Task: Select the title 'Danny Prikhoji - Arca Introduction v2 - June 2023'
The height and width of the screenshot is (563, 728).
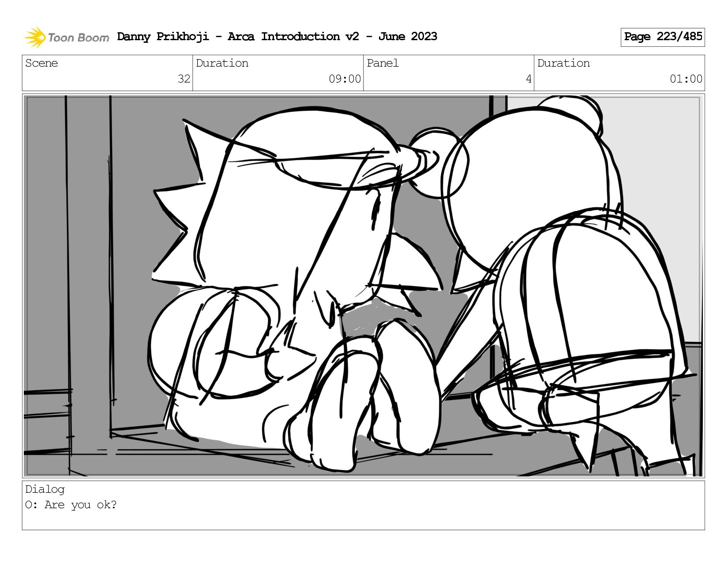Action: [x=277, y=36]
